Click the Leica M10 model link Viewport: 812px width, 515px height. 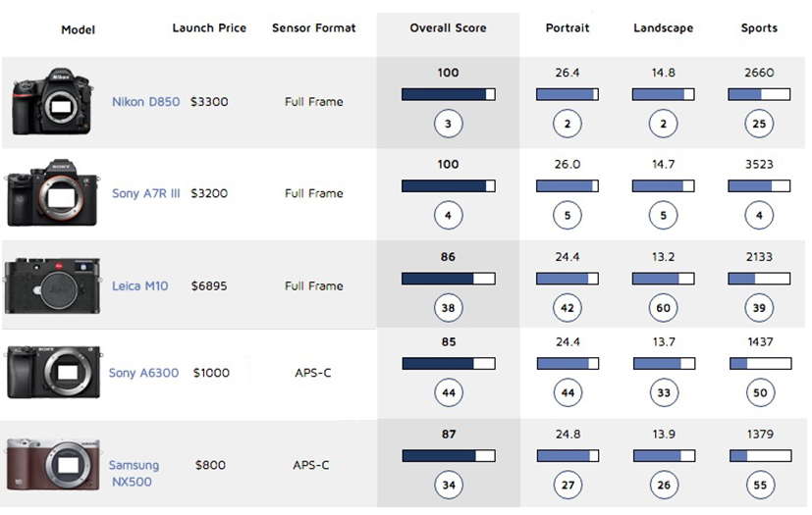[x=139, y=285]
